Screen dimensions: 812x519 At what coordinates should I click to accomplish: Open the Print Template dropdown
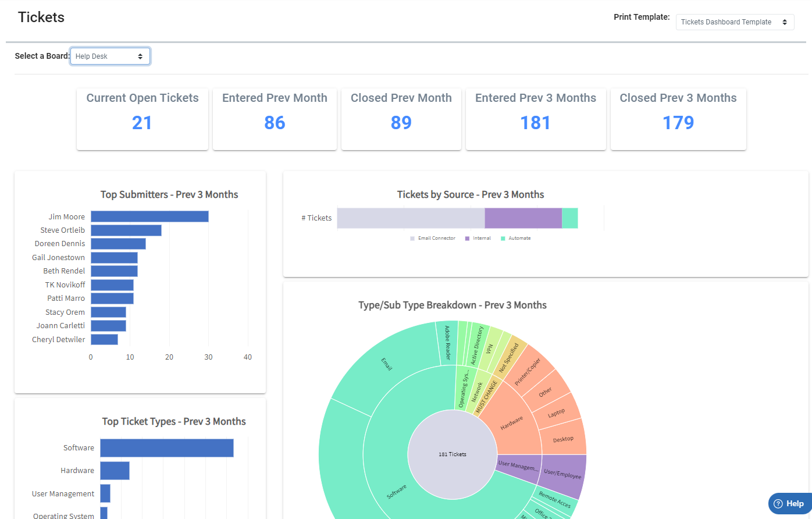coord(735,22)
